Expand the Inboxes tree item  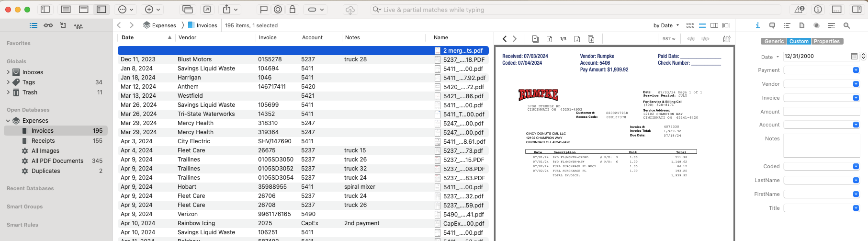(x=8, y=72)
